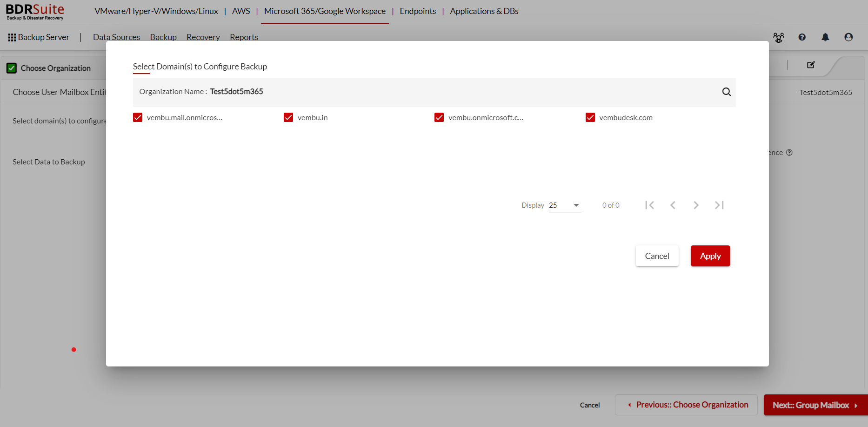Go to previous page of domains
Viewport: 868px width, 427px height.
[x=673, y=205]
